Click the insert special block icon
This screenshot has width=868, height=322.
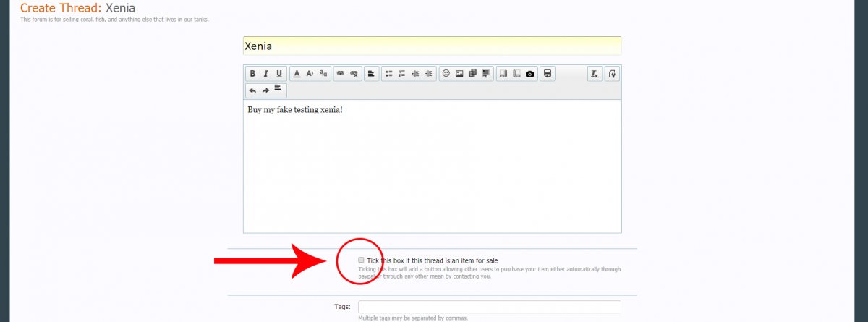(x=486, y=74)
